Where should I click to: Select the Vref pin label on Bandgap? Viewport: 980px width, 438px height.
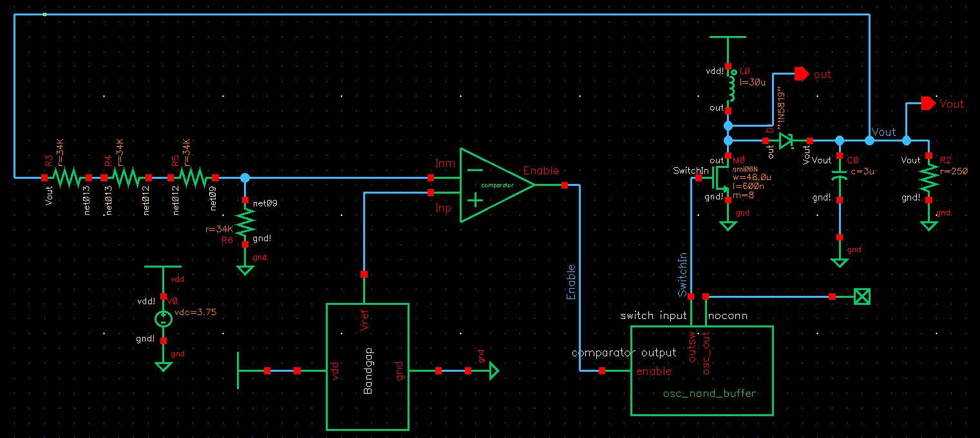(364, 320)
